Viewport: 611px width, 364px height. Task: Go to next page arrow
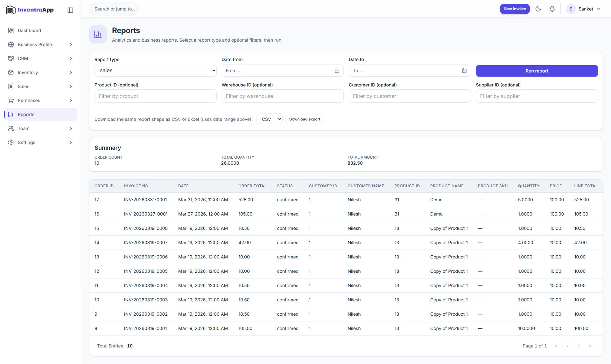point(579,346)
